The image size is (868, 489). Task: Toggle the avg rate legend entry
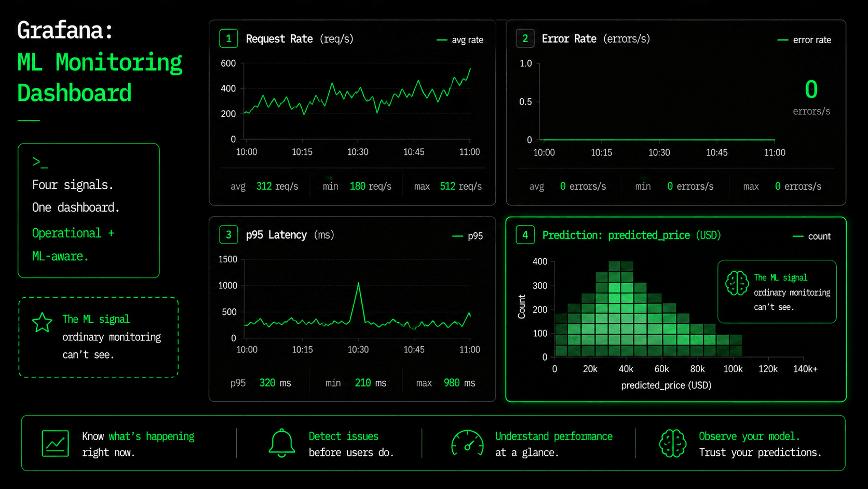coord(460,39)
